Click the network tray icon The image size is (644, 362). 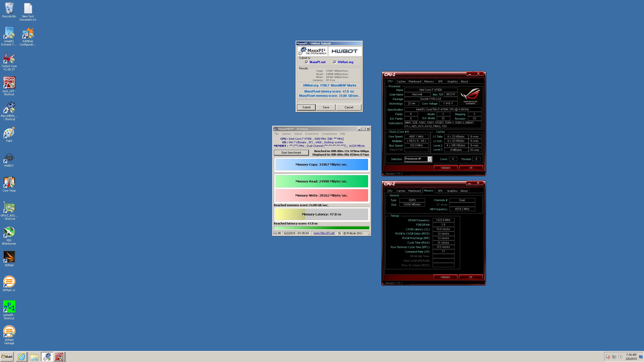(614, 357)
